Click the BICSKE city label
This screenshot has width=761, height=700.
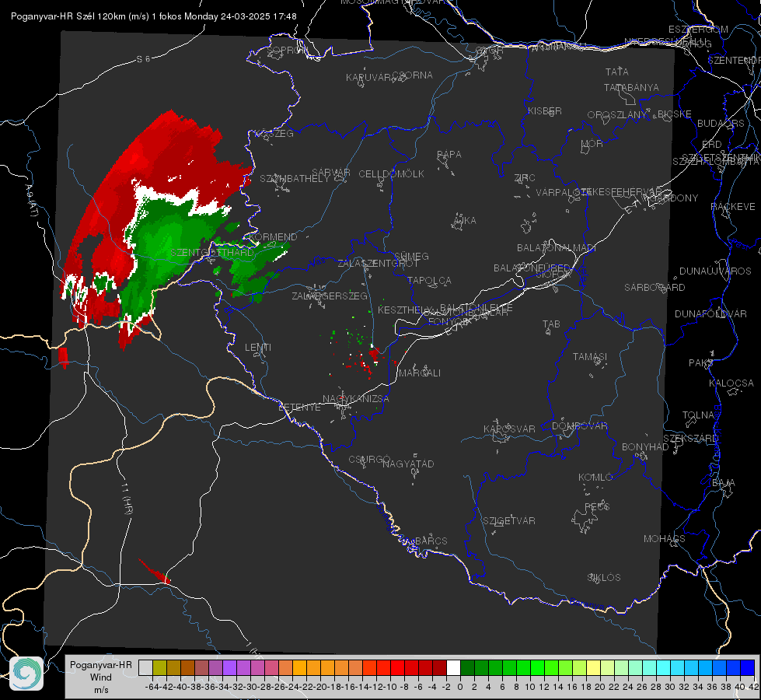coord(674,114)
